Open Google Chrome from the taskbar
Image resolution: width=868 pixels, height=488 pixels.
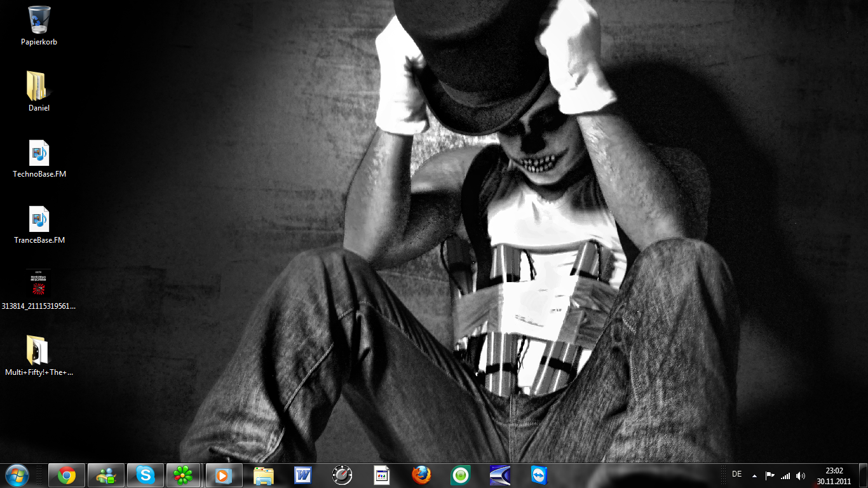[x=67, y=475]
